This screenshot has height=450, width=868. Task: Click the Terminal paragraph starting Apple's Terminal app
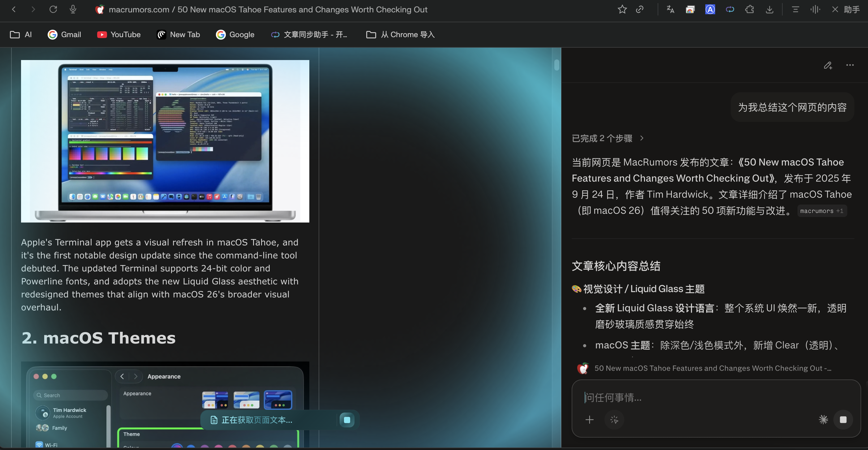tap(160, 275)
